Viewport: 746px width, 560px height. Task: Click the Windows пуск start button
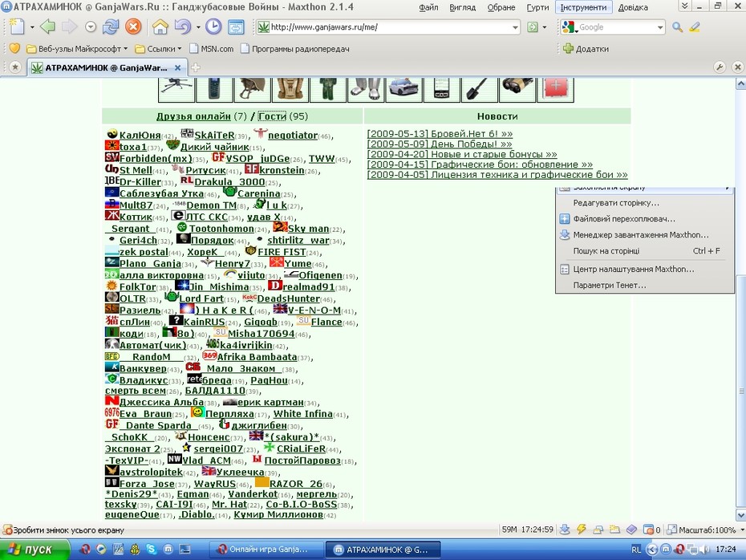click(34, 550)
